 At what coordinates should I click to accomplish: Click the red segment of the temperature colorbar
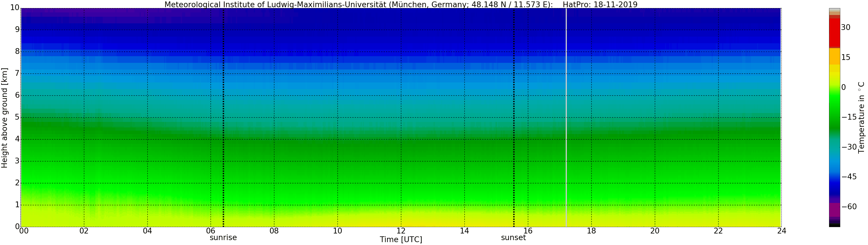click(835, 33)
